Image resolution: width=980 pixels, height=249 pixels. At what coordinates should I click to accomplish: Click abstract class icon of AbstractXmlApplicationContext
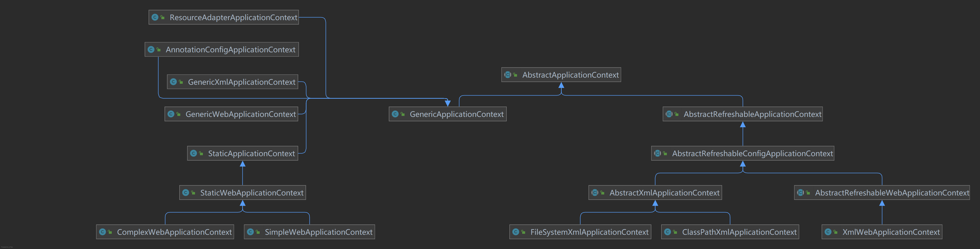(595, 193)
